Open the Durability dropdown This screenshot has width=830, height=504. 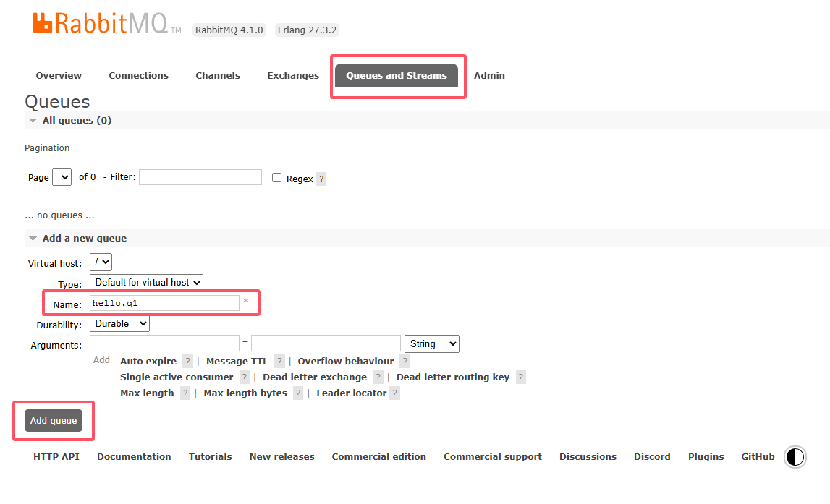pos(119,324)
